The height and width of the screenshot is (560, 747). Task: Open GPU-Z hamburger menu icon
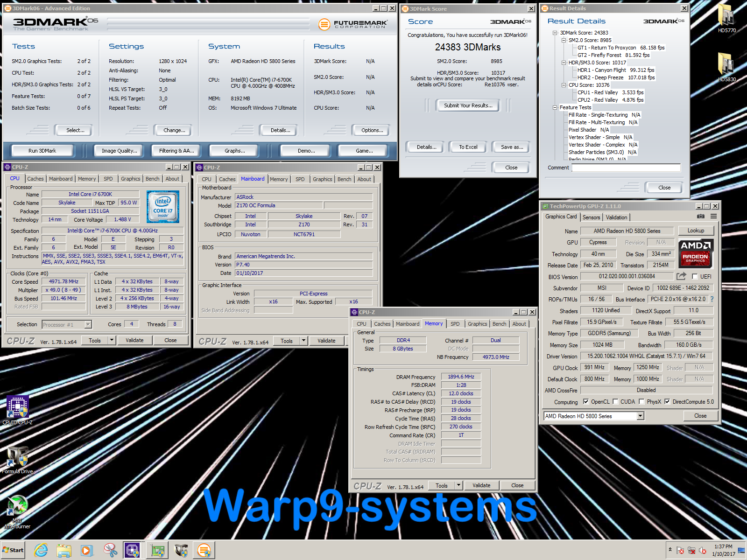(x=713, y=217)
